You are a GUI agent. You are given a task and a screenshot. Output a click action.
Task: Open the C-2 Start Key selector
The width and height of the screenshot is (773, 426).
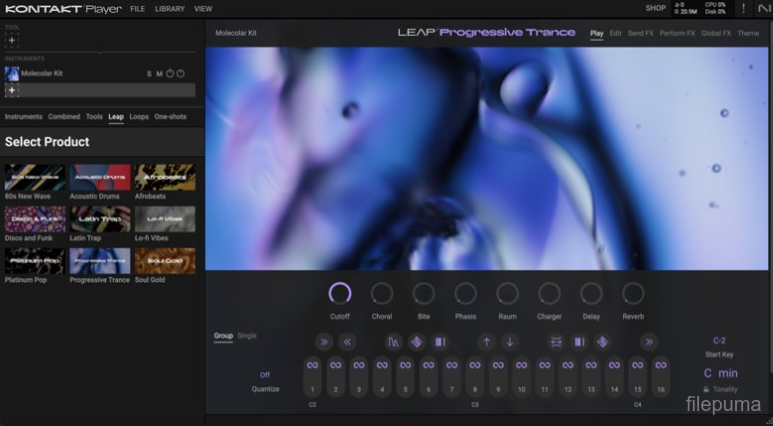click(719, 341)
